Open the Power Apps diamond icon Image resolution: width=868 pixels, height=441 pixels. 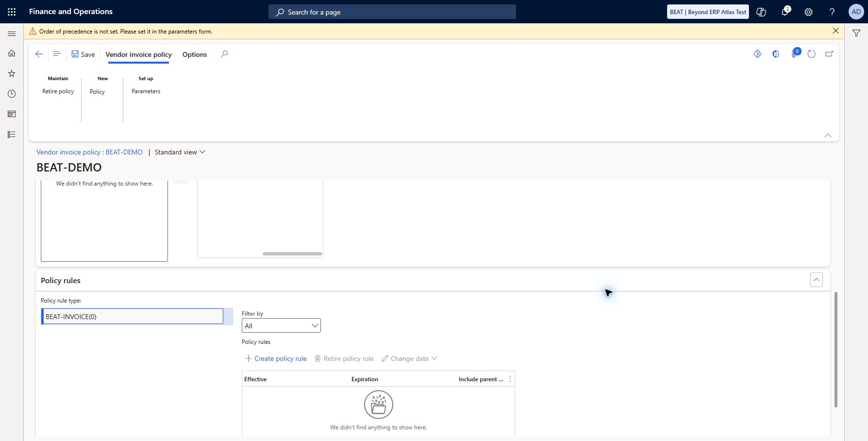pyautogui.click(x=757, y=54)
